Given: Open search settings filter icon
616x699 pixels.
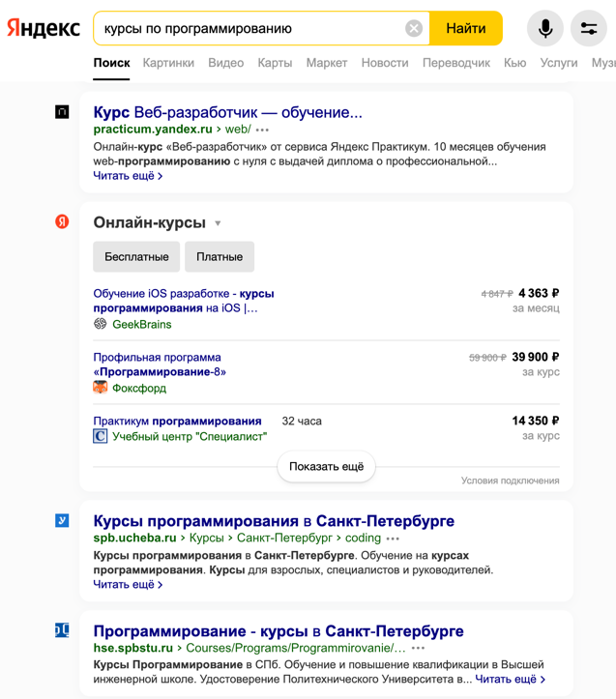Looking at the screenshot, I should tap(589, 29).
